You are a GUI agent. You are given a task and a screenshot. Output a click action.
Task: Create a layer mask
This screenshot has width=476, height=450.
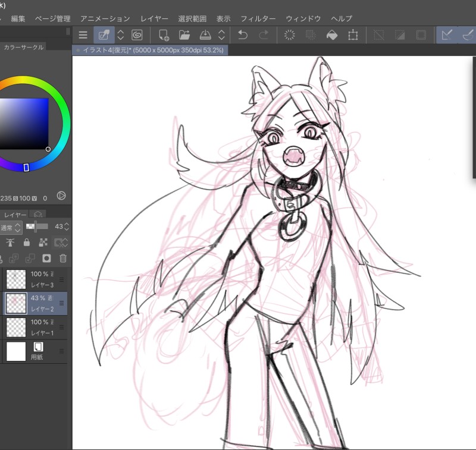pyautogui.click(x=46, y=259)
